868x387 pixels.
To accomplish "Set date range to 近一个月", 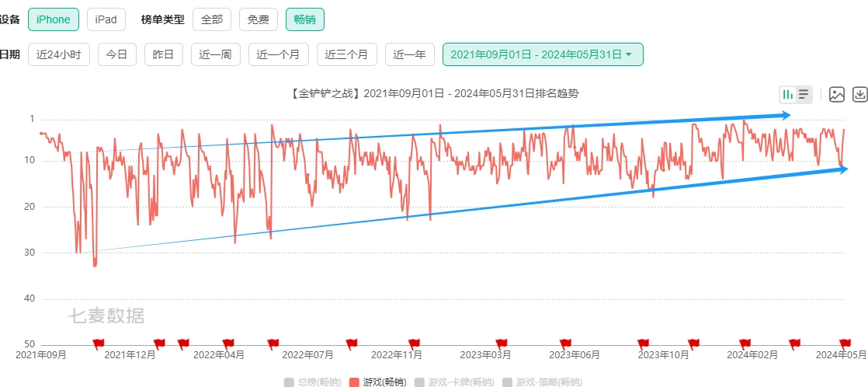I will tap(279, 54).
